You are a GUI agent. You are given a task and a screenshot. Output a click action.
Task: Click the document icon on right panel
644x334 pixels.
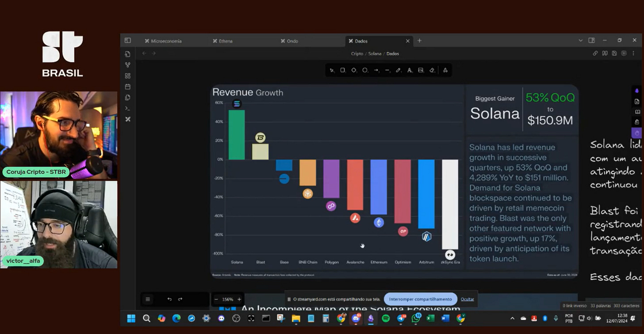point(636,101)
